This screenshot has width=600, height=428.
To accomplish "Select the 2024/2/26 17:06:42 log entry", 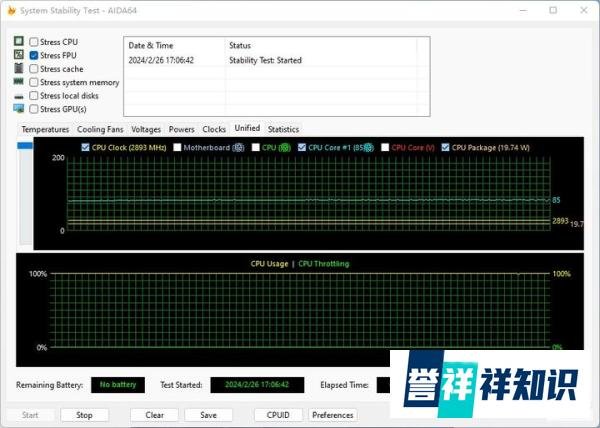I will click(161, 60).
